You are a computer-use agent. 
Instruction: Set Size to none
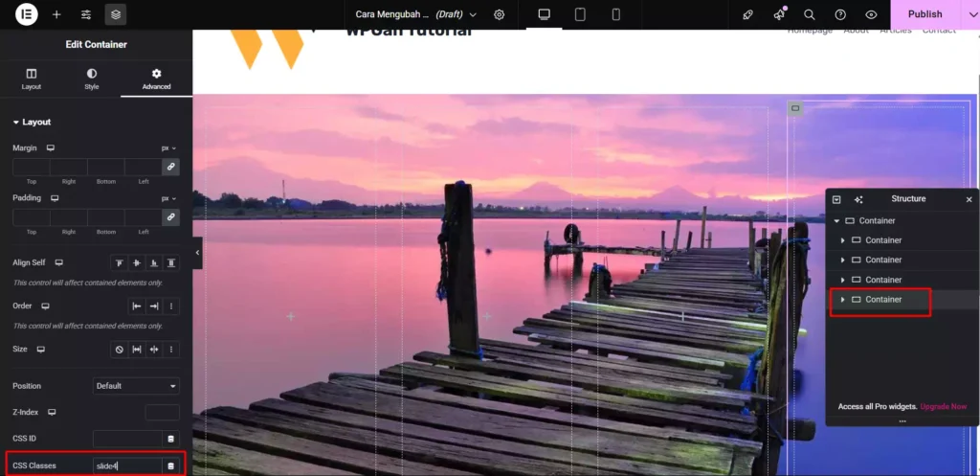[x=120, y=350]
